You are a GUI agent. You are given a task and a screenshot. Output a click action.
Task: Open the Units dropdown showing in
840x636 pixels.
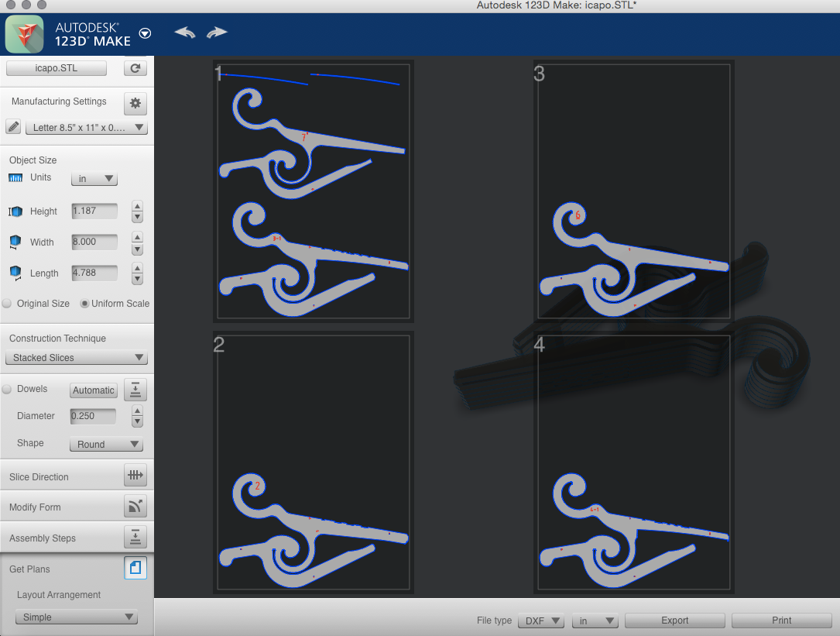[94, 178]
